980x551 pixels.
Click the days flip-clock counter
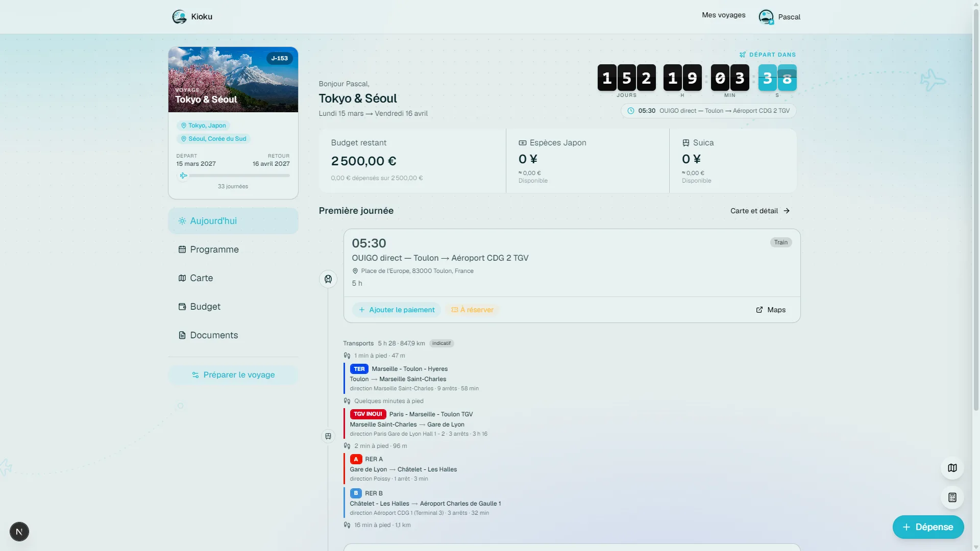click(x=626, y=78)
